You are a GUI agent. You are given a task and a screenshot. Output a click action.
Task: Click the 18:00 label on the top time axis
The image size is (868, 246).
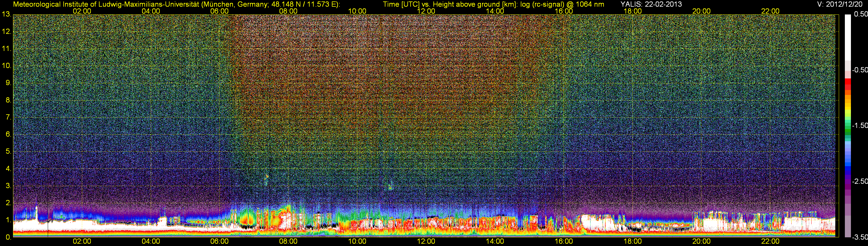point(632,11)
